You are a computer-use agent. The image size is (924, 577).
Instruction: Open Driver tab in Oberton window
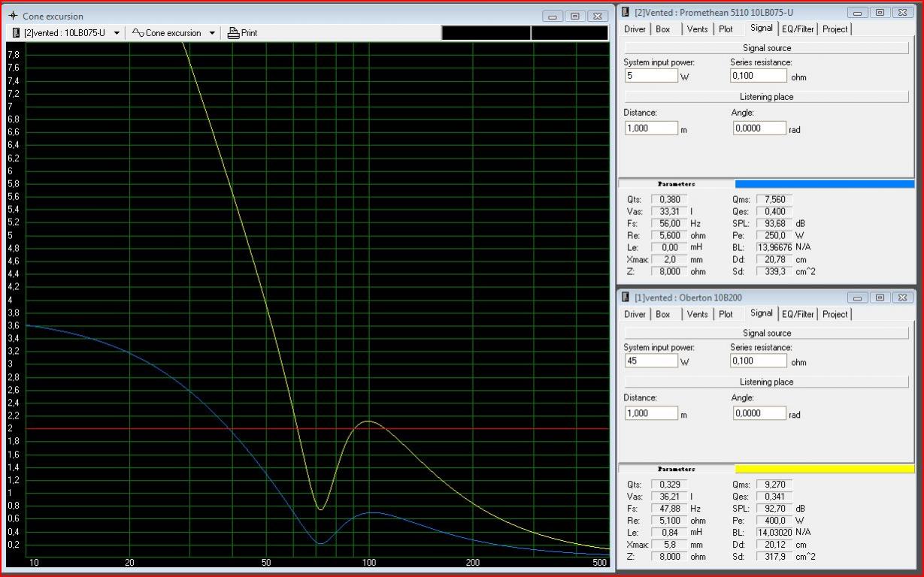pyautogui.click(x=635, y=314)
